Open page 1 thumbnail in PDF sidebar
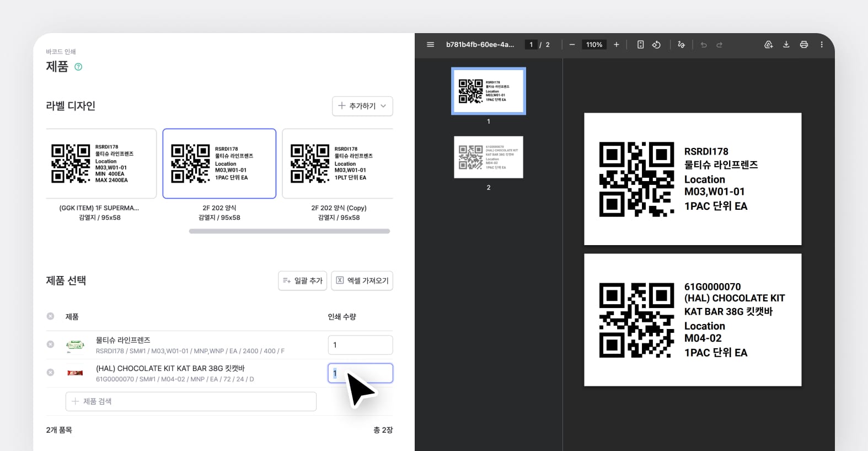The height and width of the screenshot is (451, 868). tap(489, 91)
